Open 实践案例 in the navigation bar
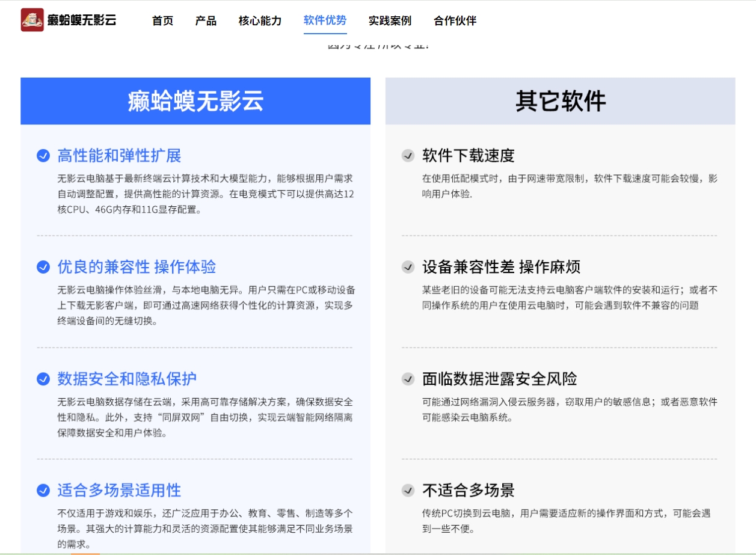This screenshot has height=555, width=756. tap(390, 20)
